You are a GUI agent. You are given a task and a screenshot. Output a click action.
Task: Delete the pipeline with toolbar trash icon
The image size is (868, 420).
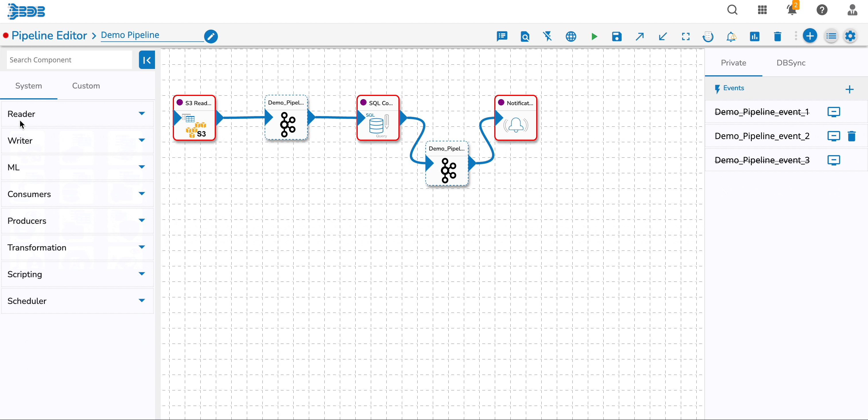coord(777,36)
